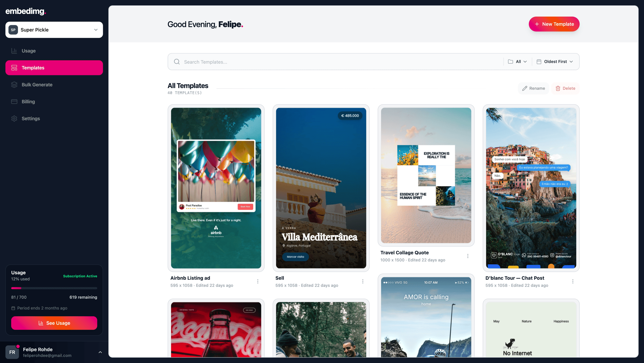Click the search magnifier icon
Screen dimensions: 644x363
coord(177,62)
